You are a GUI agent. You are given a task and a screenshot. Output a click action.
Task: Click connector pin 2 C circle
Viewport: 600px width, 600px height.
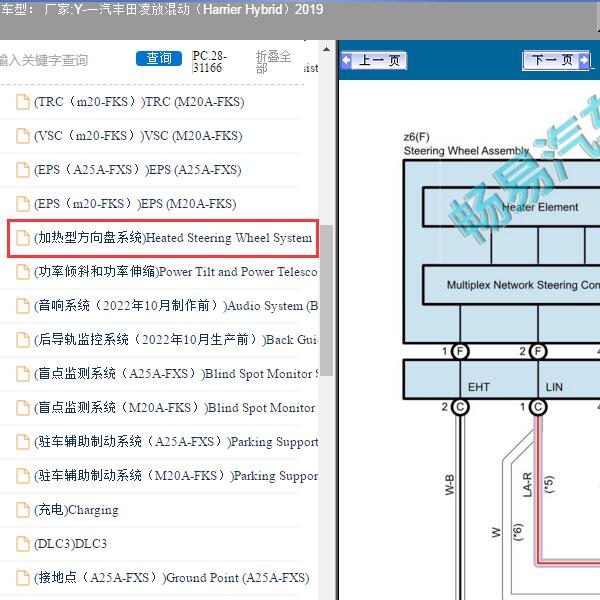[460, 407]
